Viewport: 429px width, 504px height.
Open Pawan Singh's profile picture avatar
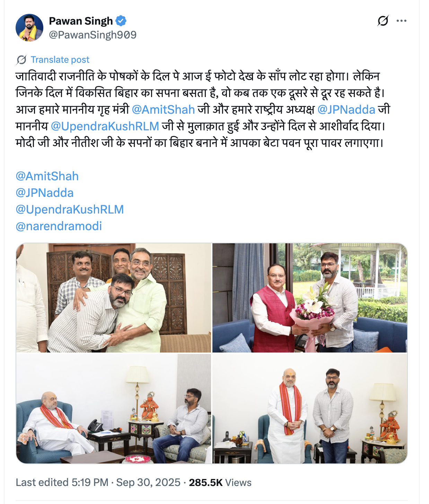(x=29, y=28)
